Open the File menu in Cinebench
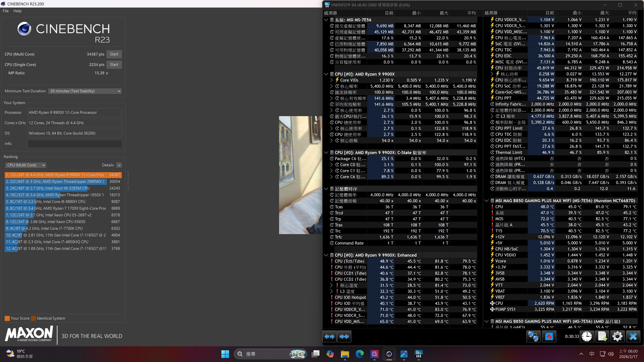The height and width of the screenshot is (362, 644). click(6, 11)
